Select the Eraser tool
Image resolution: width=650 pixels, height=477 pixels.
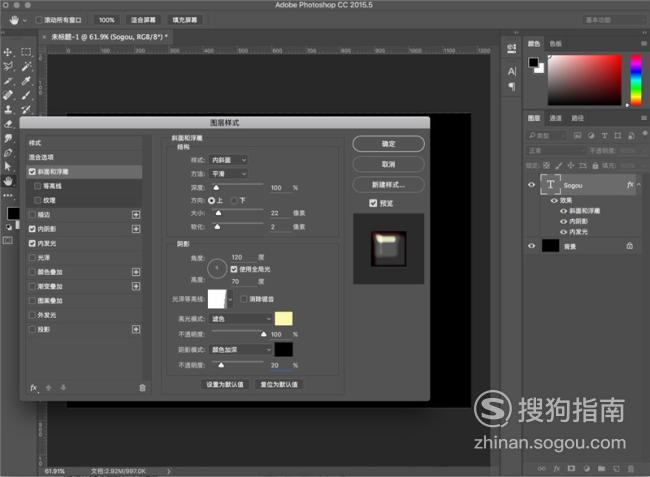pyautogui.click(x=7, y=123)
